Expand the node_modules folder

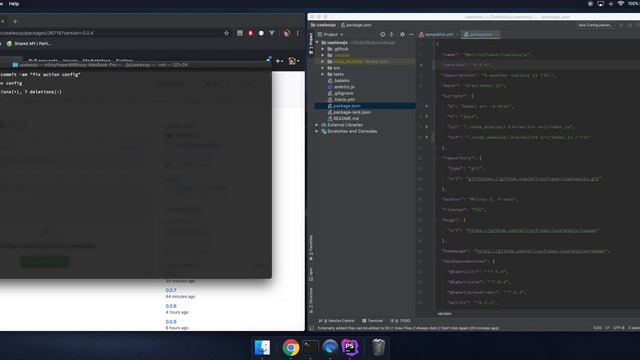coord(323,62)
